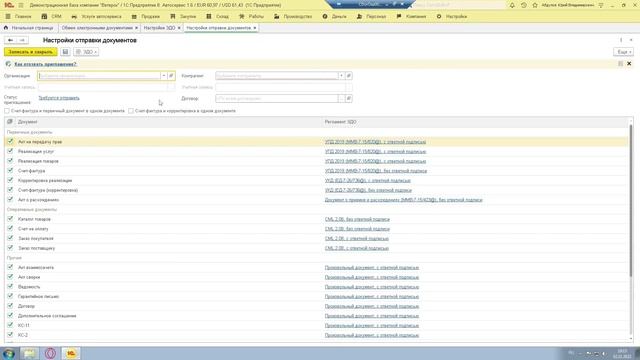This screenshot has width=640, height=360.
Task: Open the main hamburger menu
Action: tap(21, 5)
